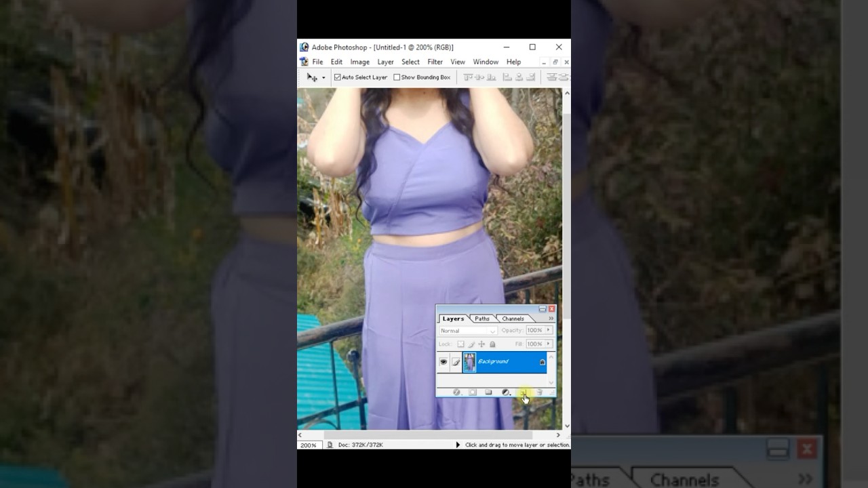This screenshot has height=488, width=868.
Task: Toggle Lock image pixels brush icon
Action: tap(471, 344)
